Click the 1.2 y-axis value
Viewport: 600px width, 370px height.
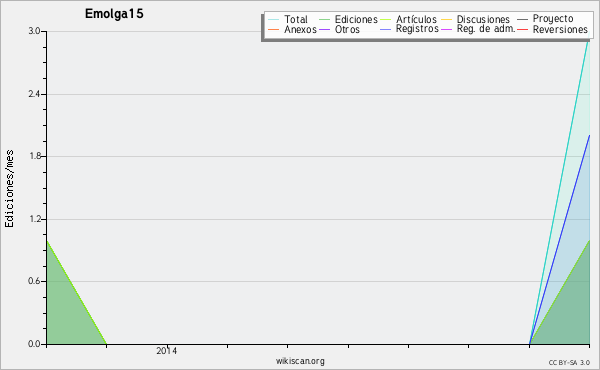(34, 219)
